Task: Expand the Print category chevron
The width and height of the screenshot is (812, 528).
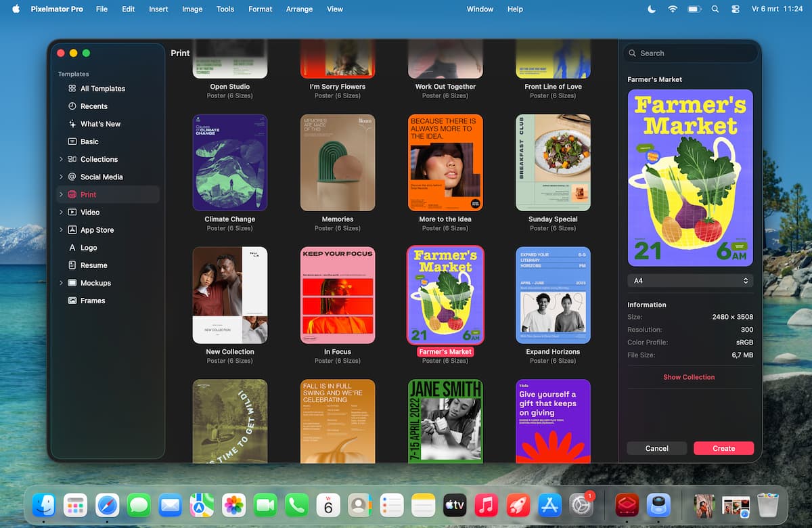Action: click(x=61, y=194)
